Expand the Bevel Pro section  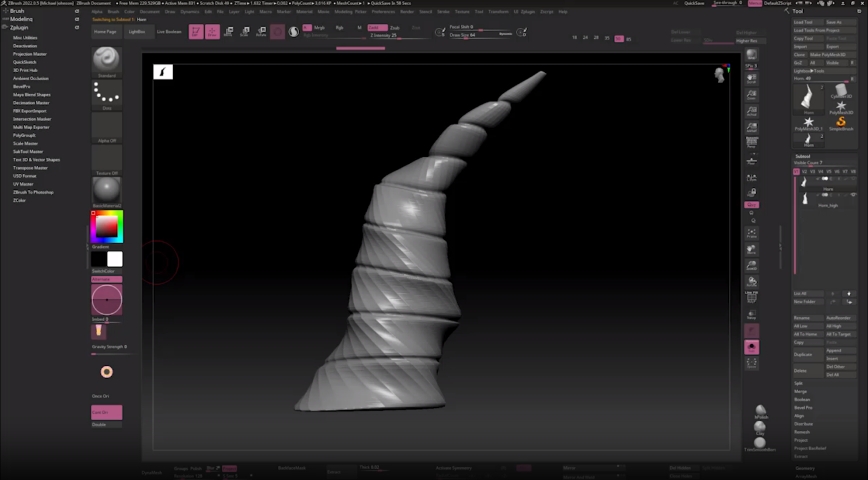803,408
